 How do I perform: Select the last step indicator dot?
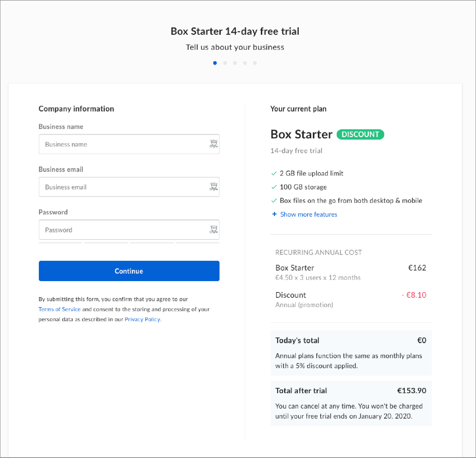click(x=255, y=63)
